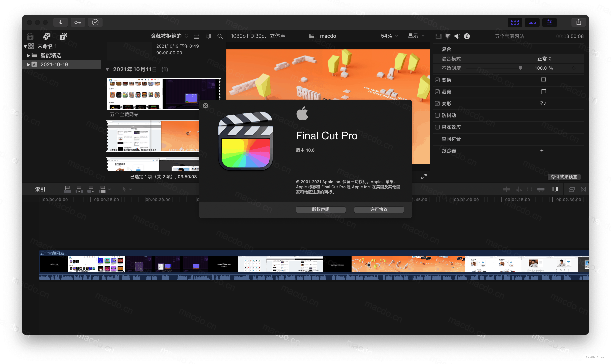Click the transform on-screen controls icon
The image size is (611, 364).
[543, 80]
